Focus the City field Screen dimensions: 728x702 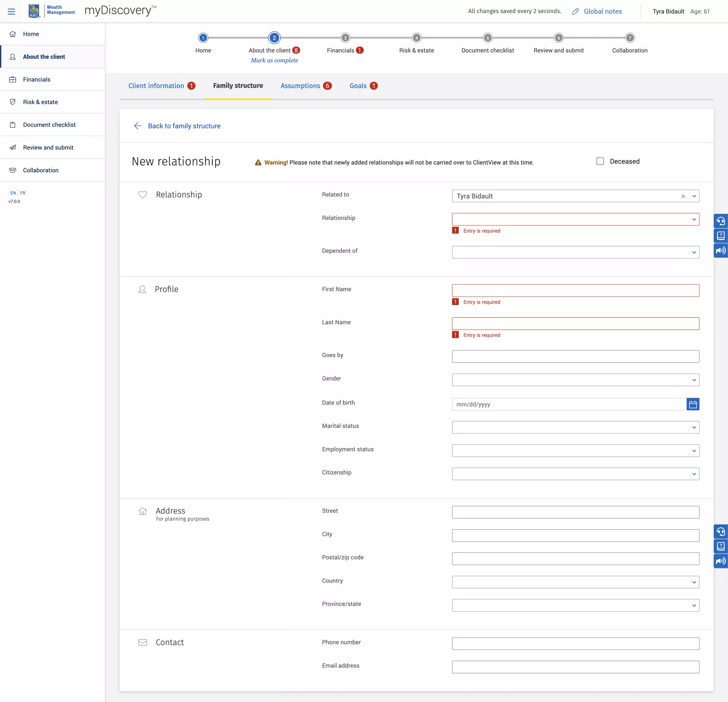coord(575,536)
